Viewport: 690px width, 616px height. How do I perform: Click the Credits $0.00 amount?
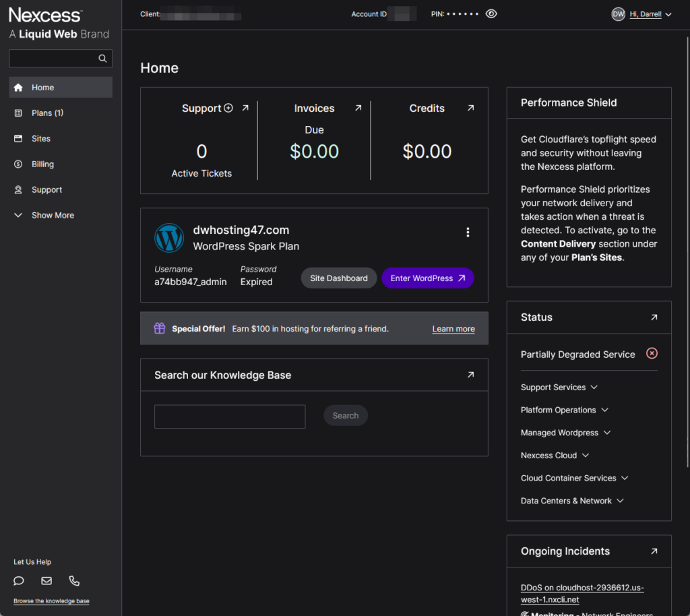point(427,152)
